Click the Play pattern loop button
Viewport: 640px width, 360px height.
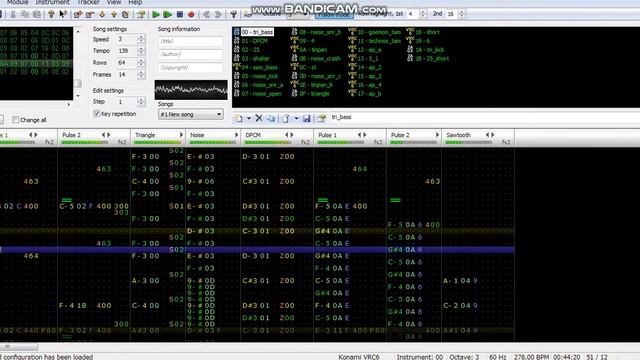click(x=167, y=15)
